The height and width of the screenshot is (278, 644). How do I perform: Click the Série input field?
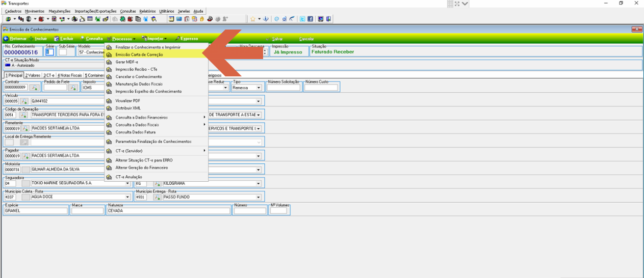50,52
